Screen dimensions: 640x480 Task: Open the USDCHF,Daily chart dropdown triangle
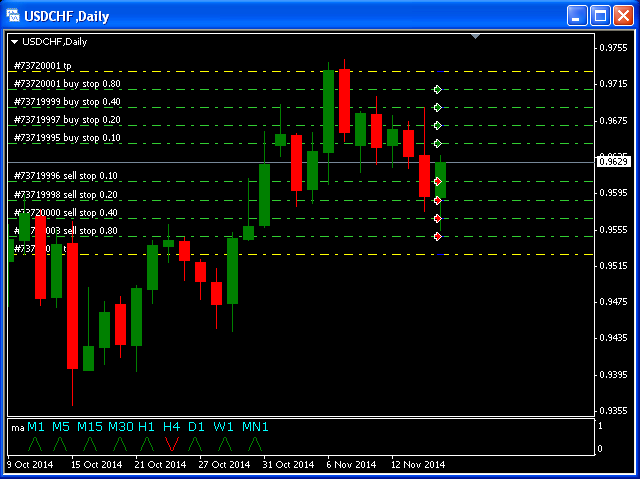[x=14, y=42]
